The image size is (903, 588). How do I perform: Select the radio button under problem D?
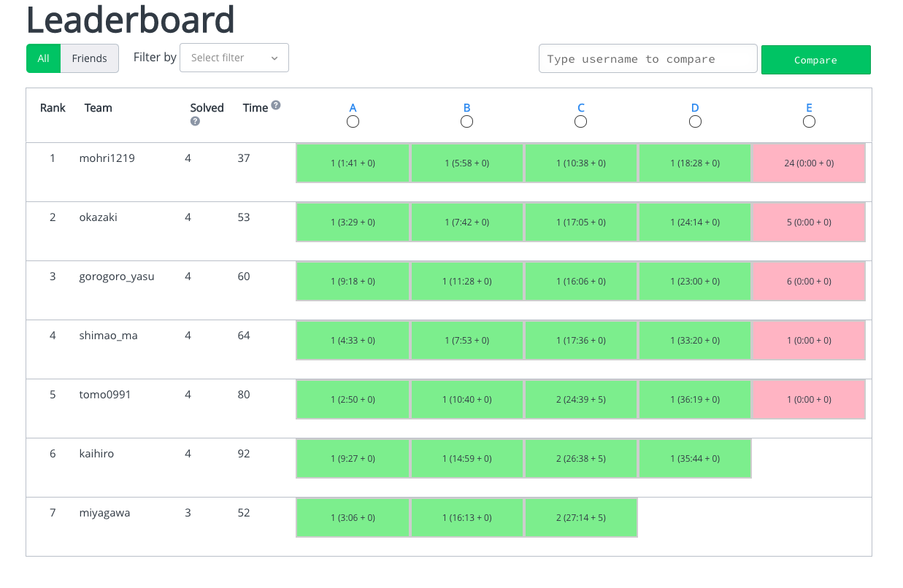[x=695, y=122]
